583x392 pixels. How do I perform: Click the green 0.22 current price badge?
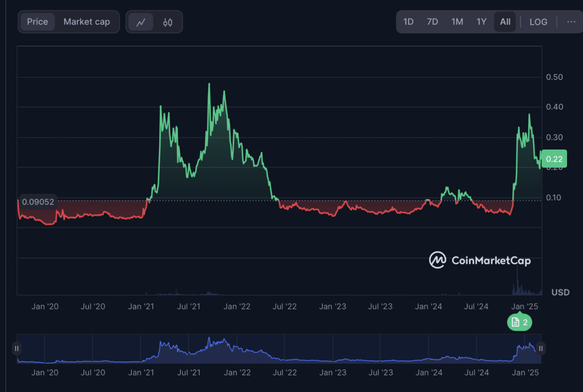554,158
